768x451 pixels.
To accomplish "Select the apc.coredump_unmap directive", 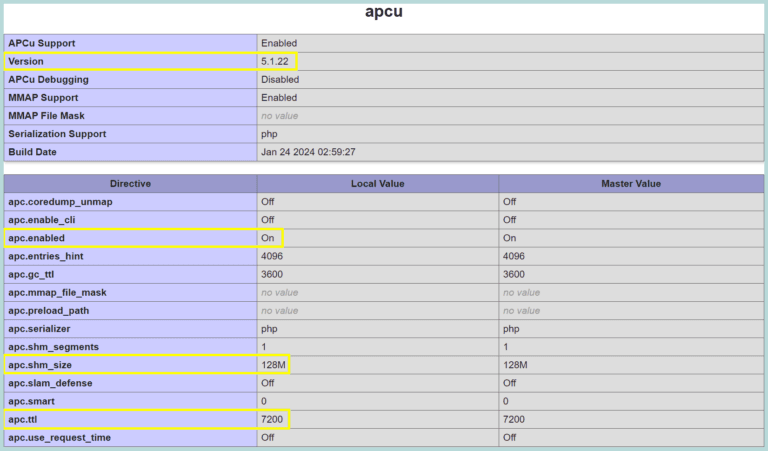I will click(60, 202).
